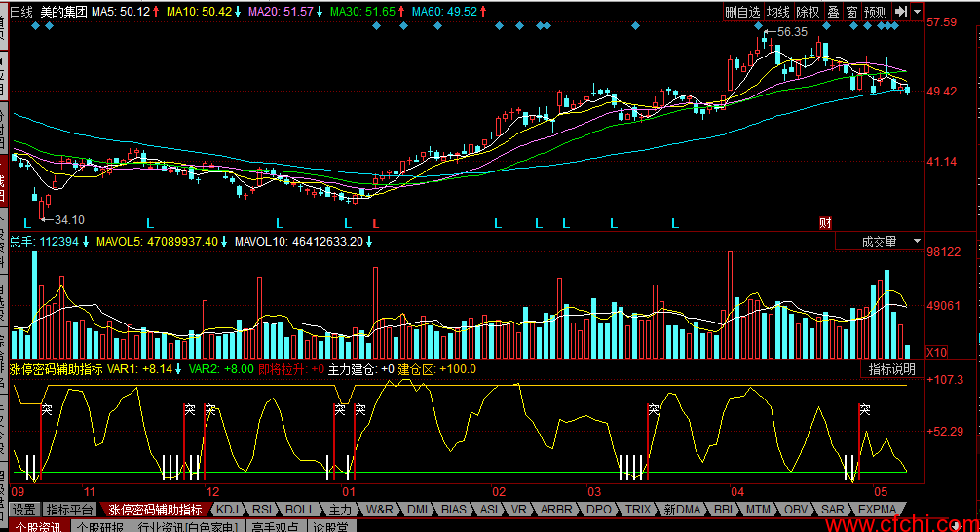Screen dimensions: 980x532
Task: Open the 指标说明 indicator description
Action: 892,369
